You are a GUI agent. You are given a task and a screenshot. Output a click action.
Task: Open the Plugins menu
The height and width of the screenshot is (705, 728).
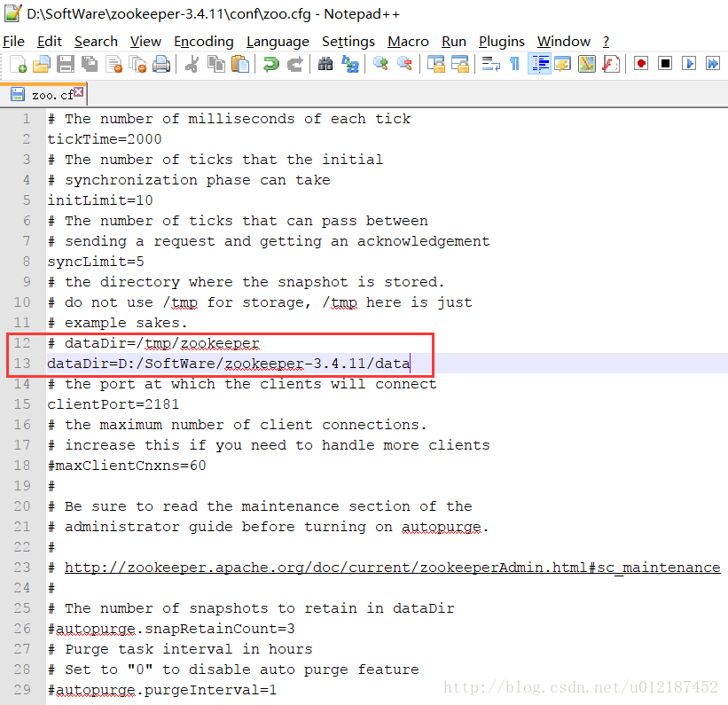[x=501, y=42]
